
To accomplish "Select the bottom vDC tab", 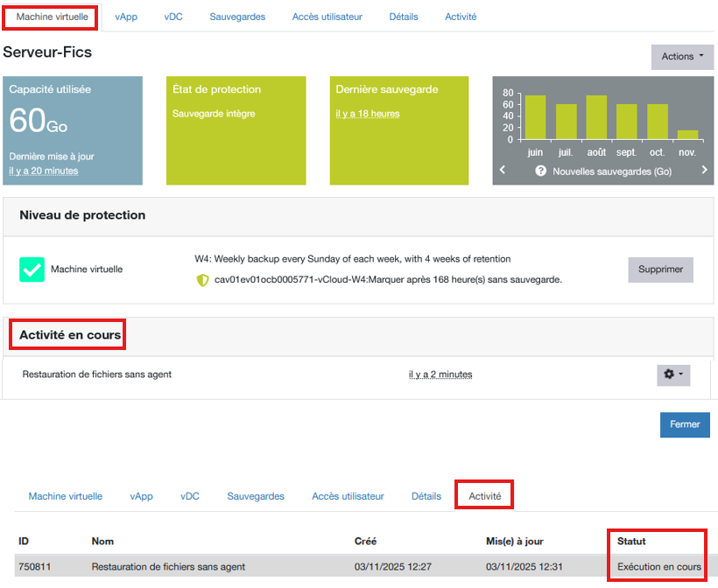I will tap(190, 496).
